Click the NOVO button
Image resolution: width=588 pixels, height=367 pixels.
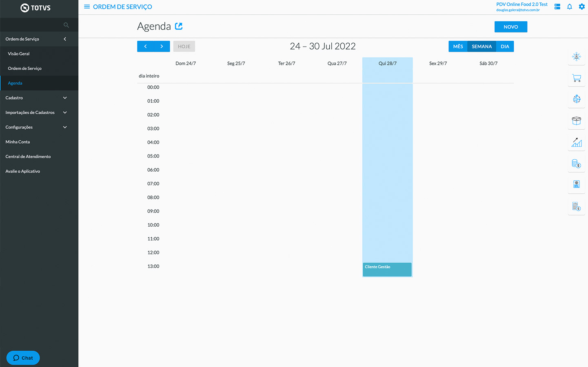[510, 27]
